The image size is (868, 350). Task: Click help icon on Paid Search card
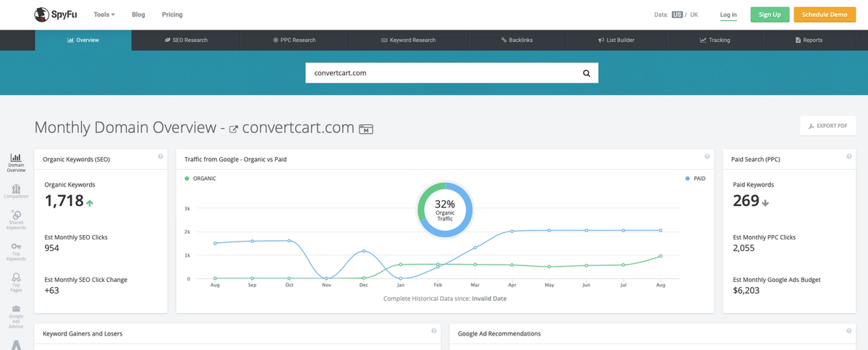point(848,157)
